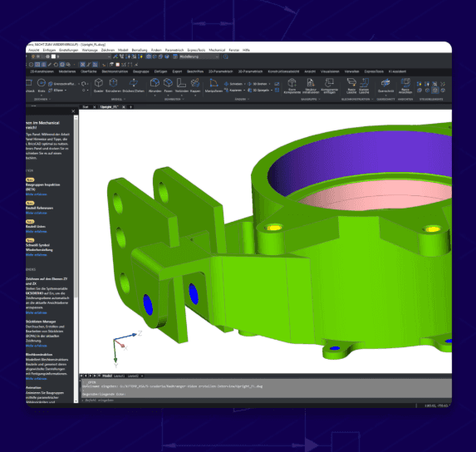
Task: Click the Kreis circle tool
Action: (42, 86)
